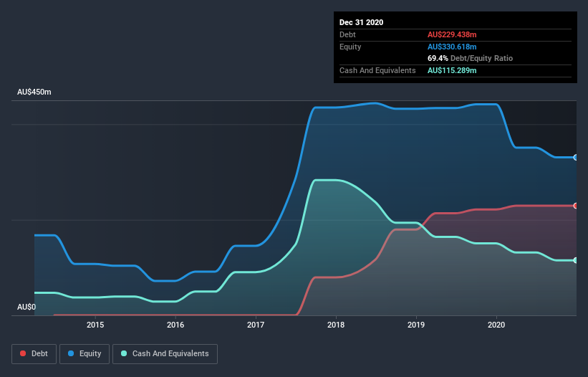This screenshot has height=377, width=588.
Task: Click the Equity label in tooltip
Action: 350,47
